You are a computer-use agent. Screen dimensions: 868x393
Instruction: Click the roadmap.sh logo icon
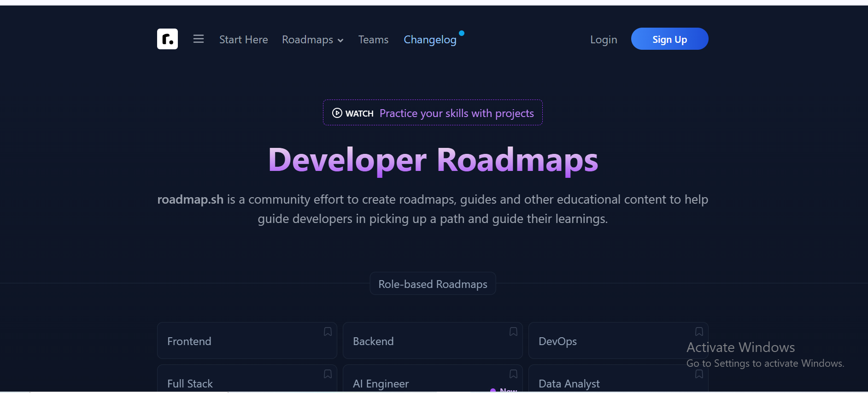click(x=167, y=39)
